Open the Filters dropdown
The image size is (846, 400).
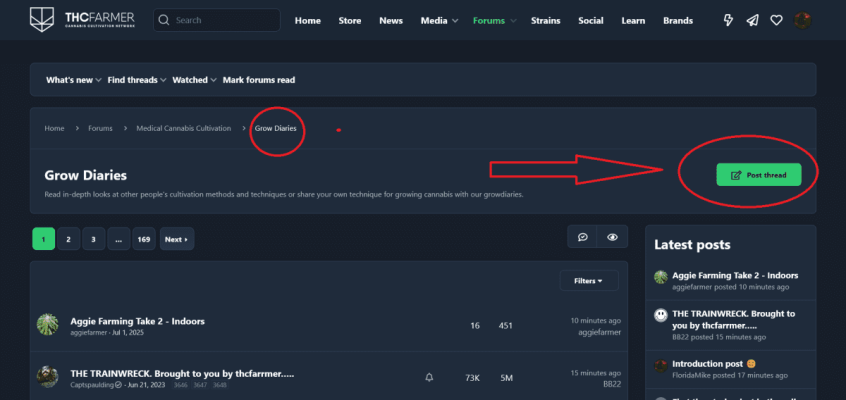coord(589,281)
